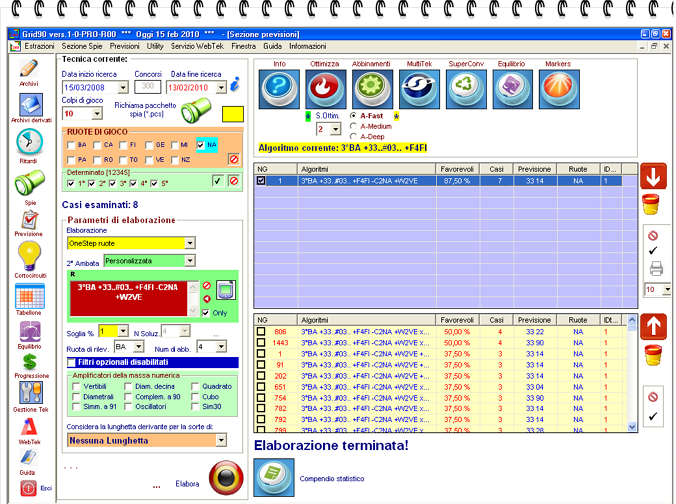Screen dimensions: 676x504
Task: Click the red algorithm text box
Action: (x=129, y=298)
